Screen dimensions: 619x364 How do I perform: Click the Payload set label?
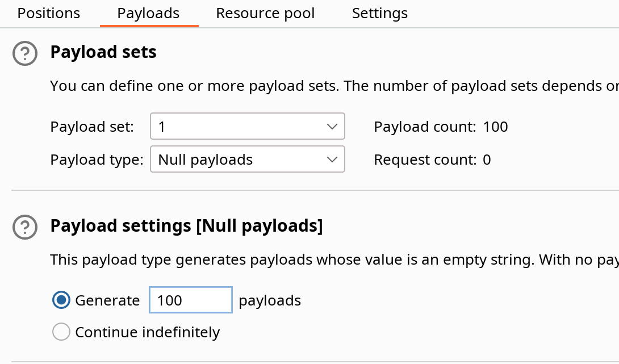(x=92, y=127)
